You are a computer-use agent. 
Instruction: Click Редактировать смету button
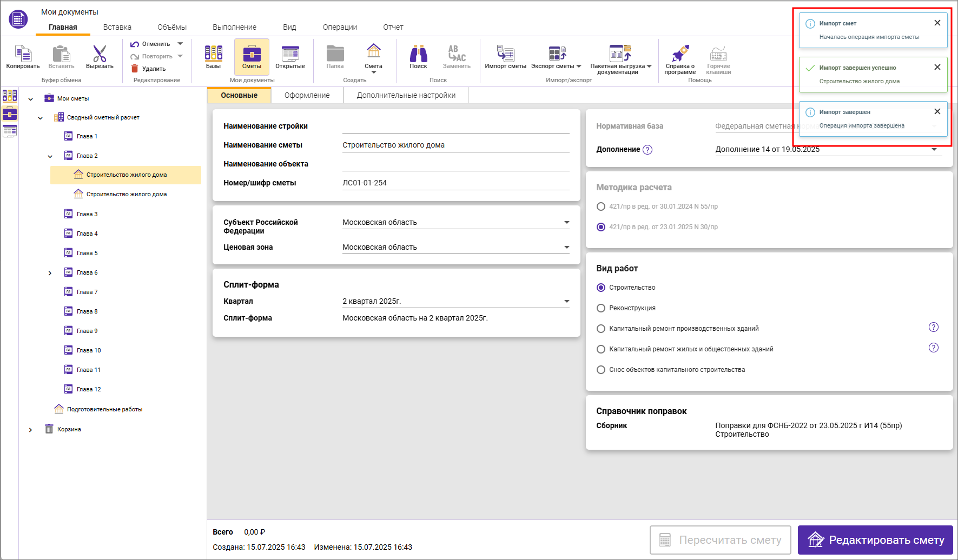coord(875,540)
